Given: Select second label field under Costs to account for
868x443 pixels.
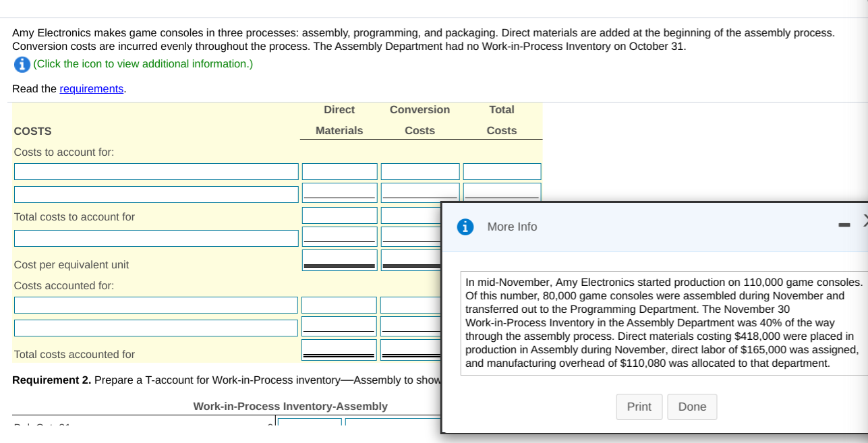Looking at the screenshot, I should (x=156, y=194).
